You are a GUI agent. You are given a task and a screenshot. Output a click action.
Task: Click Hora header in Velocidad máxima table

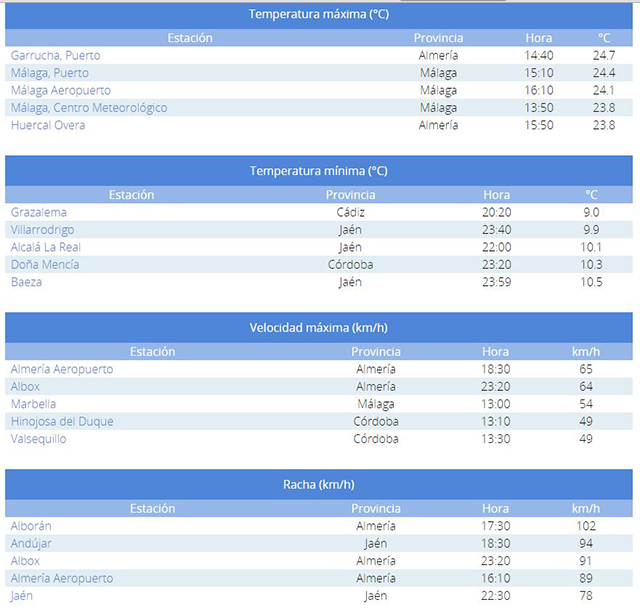click(496, 352)
